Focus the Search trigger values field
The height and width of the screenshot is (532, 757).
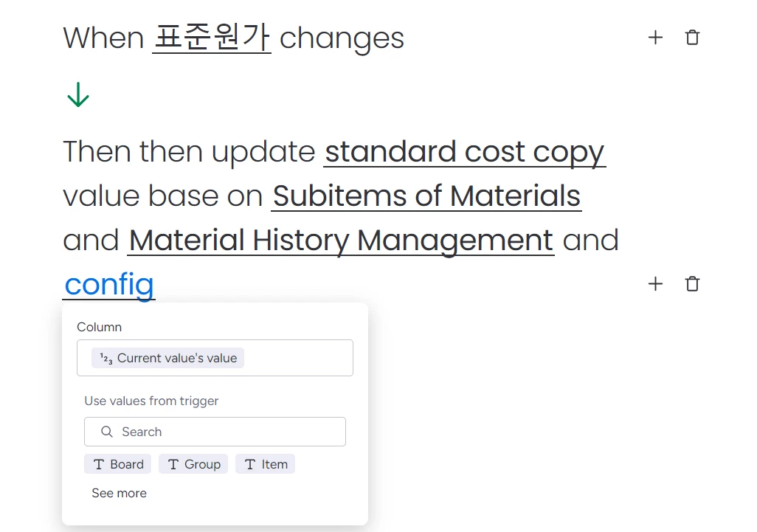click(229, 432)
